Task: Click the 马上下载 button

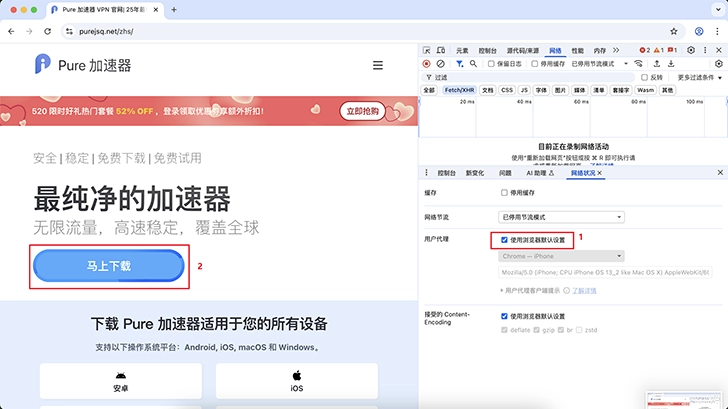Action: pos(109,266)
